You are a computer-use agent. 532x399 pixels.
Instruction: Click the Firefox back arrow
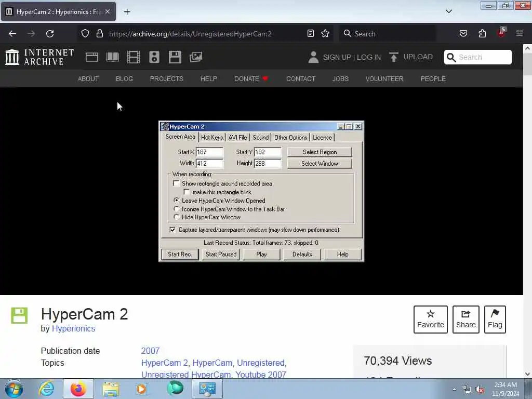(12, 34)
